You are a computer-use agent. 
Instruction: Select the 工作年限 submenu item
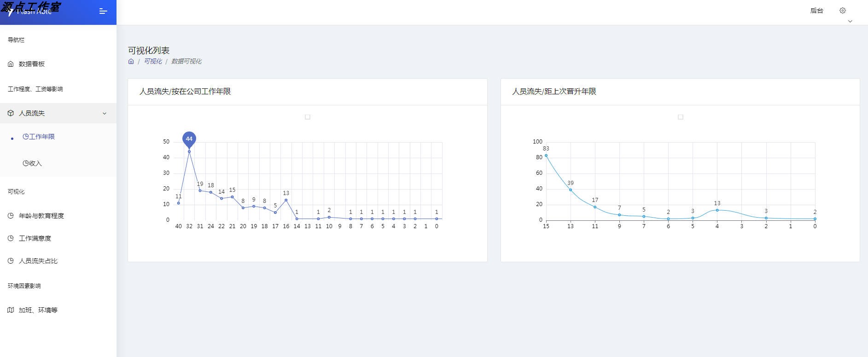click(x=42, y=137)
